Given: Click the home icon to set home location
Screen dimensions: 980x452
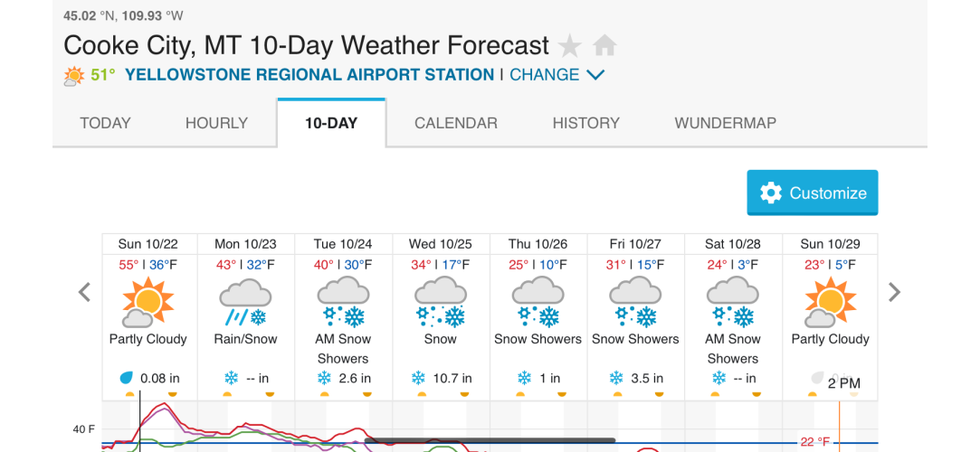Looking at the screenshot, I should coord(604,45).
